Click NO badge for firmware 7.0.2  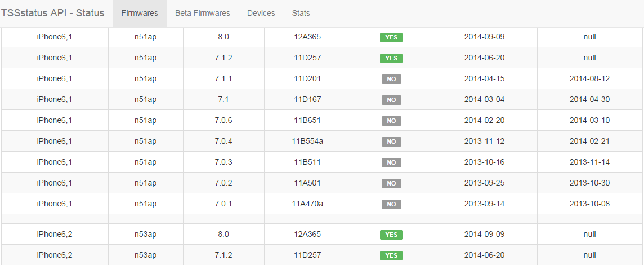(391, 183)
